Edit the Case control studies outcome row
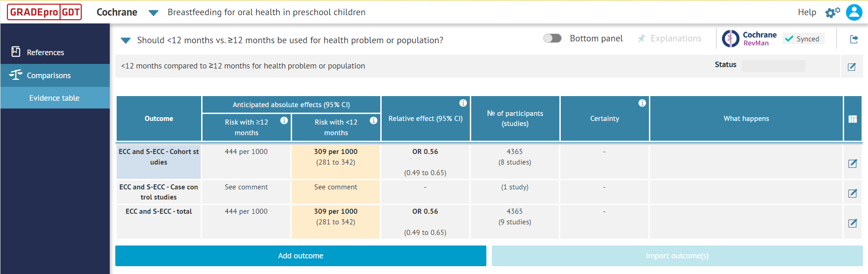The height and width of the screenshot is (274, 868). pos(852,193)
